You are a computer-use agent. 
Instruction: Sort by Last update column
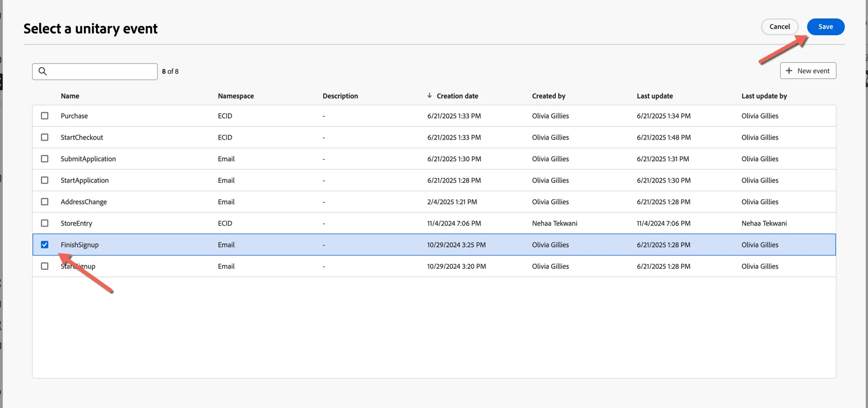[655, 96]
